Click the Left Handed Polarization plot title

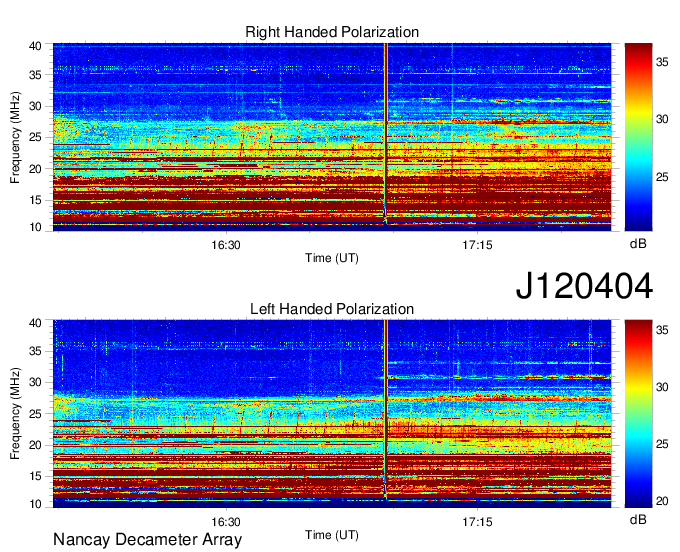click(332, 309)
